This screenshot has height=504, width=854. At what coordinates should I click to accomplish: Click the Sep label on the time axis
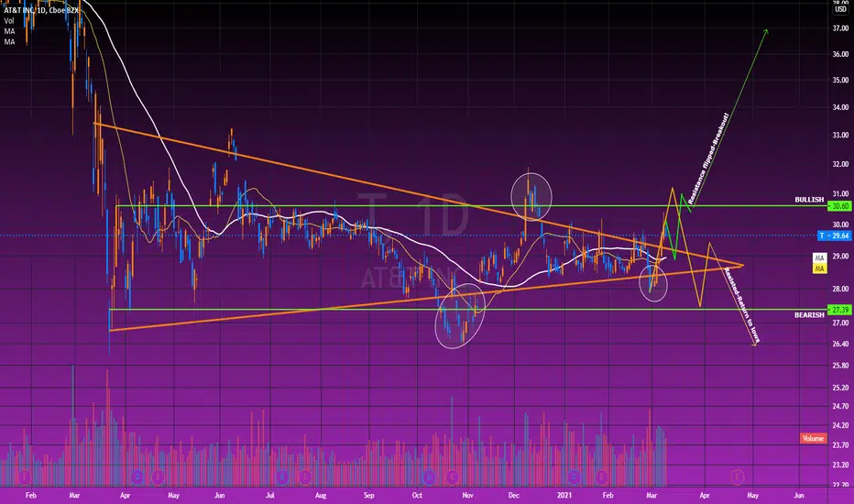368,495
